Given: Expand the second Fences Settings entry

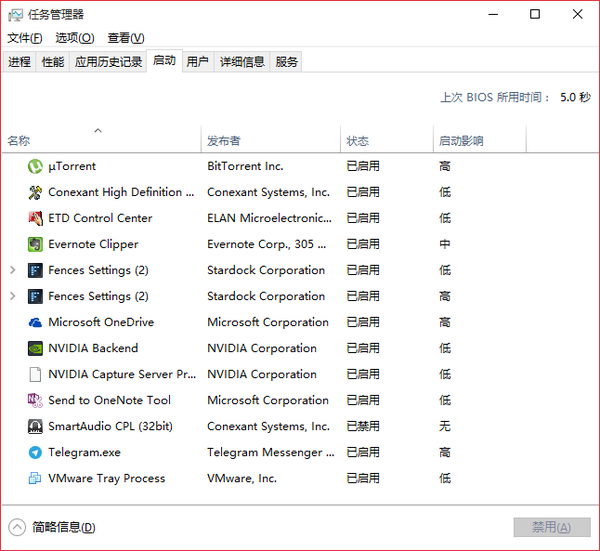Looking at the screenshot, I should (x=13, y=296).
